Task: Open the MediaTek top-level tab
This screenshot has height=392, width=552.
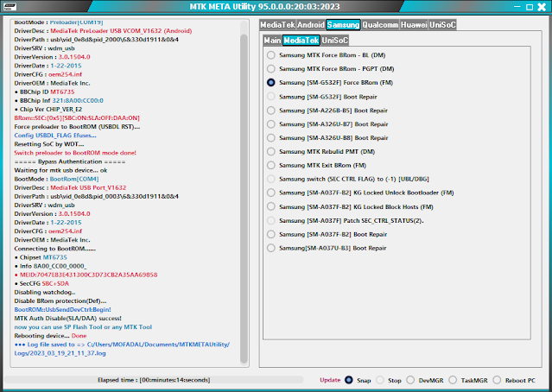Action: pyautogui.click(x=277, y=25)
